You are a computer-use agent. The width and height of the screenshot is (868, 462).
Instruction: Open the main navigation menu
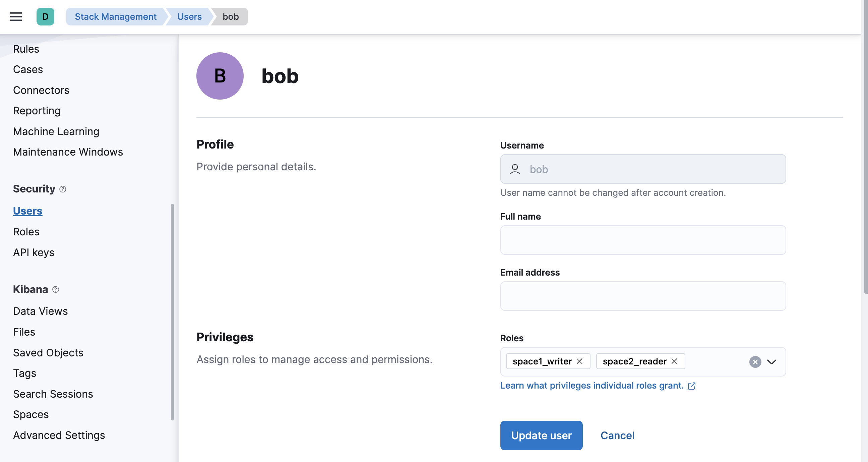click(x=15, y=16)
